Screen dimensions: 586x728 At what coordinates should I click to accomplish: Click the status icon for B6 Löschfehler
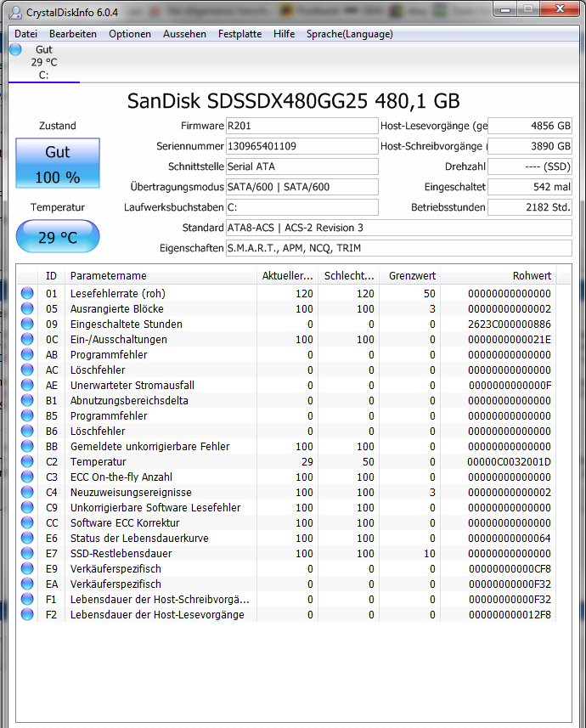coord(27,431)
